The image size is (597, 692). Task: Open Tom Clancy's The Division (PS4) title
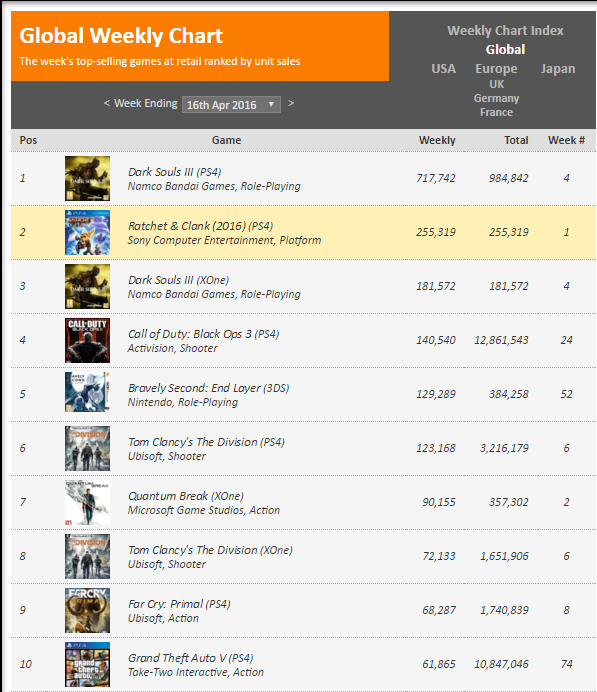tap(206, 442)
